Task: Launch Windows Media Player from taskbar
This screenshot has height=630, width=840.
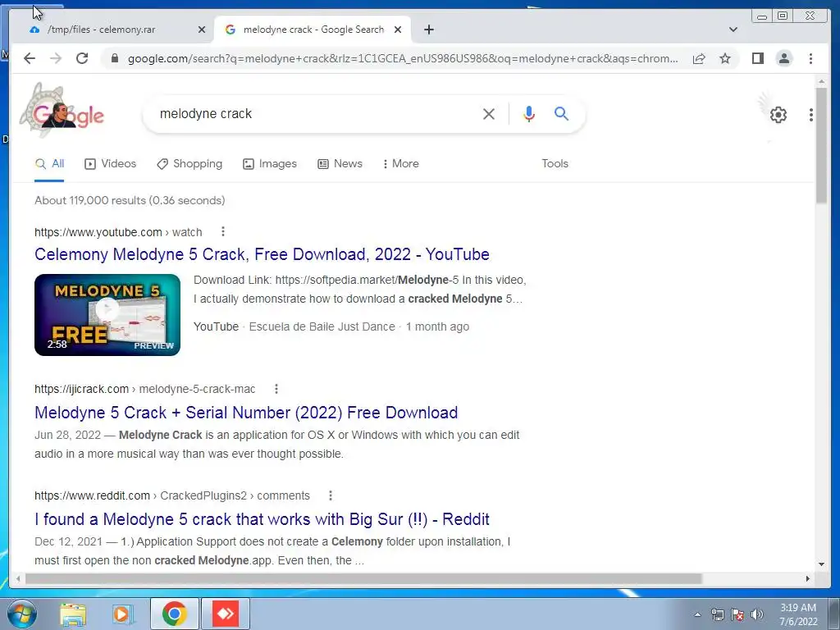Action: click(x=121, y=614)
